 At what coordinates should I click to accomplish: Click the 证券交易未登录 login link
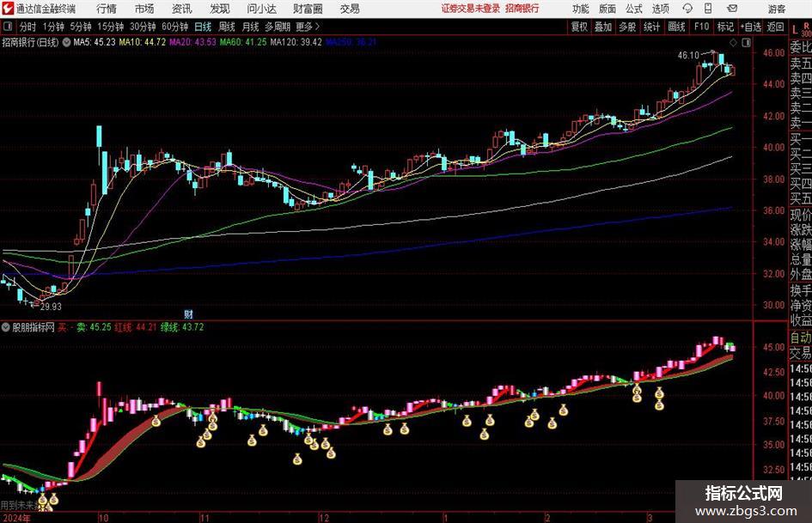click(471, 9)
